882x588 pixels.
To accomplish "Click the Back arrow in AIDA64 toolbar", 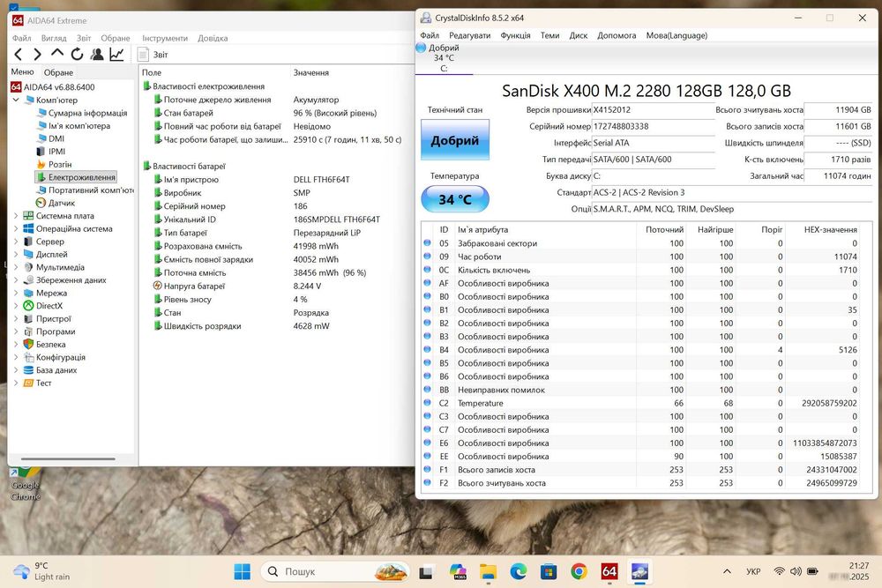I will [19, 55].
